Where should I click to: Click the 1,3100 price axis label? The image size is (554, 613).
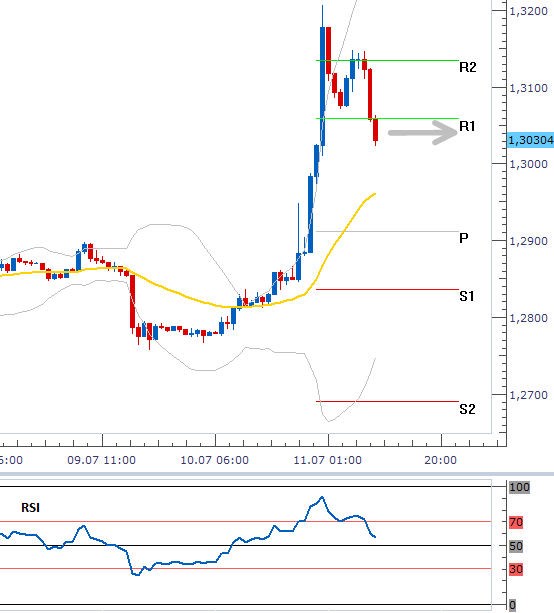point(529,88)
